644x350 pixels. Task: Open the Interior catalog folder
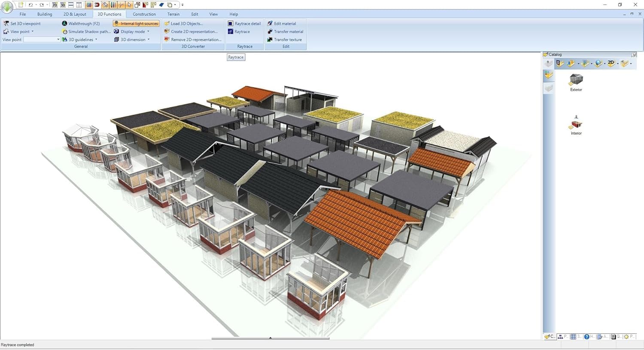point(576,125)
